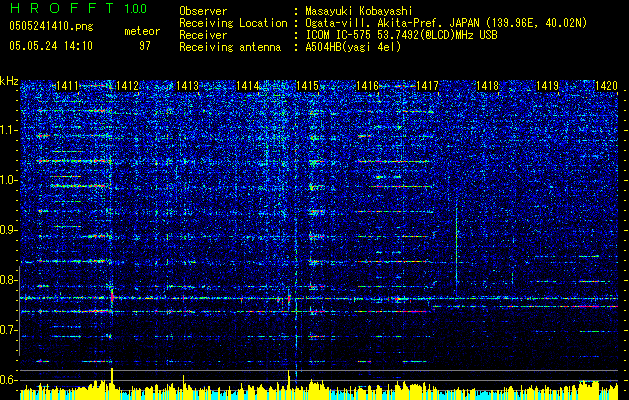Click the Receiving antenna label
Screen dimensions: 629x400
(230, 47)
